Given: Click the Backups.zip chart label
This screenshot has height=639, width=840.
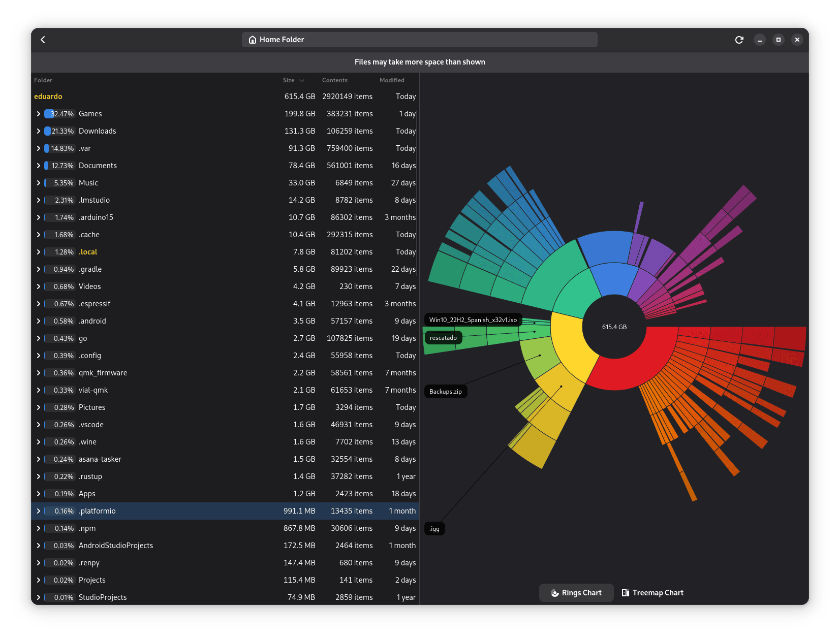Looking at the screenshot, I should [x=446, y=392].
